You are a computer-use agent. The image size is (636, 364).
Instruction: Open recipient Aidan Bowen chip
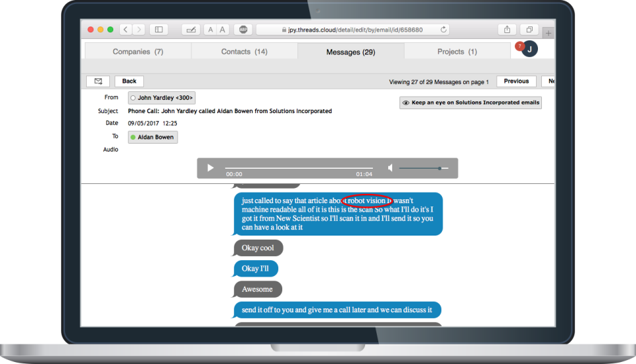(152, 137)
